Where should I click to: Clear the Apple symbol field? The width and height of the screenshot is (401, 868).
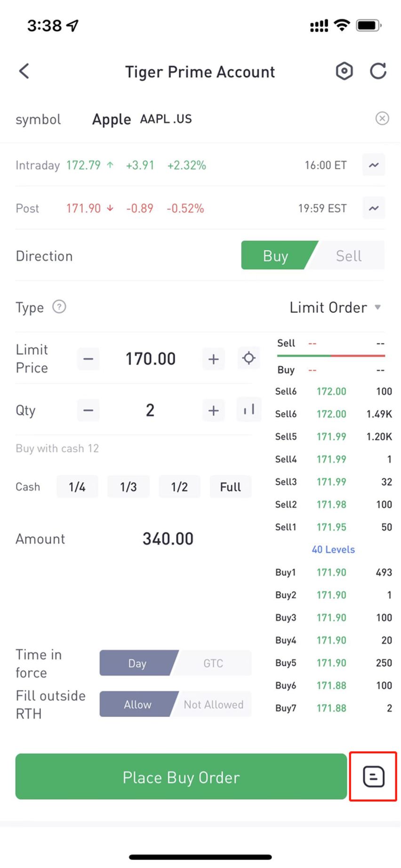point(382,118)
